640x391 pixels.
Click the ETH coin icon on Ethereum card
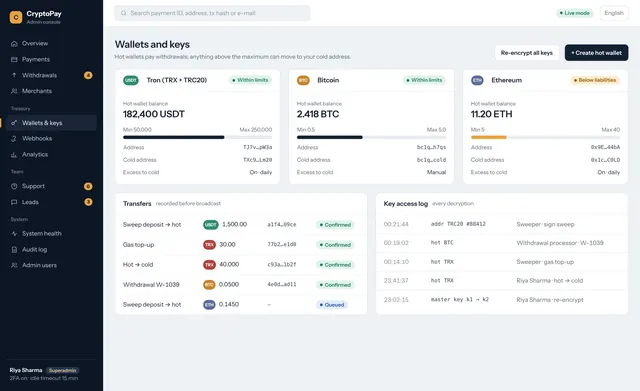[477, 80]
